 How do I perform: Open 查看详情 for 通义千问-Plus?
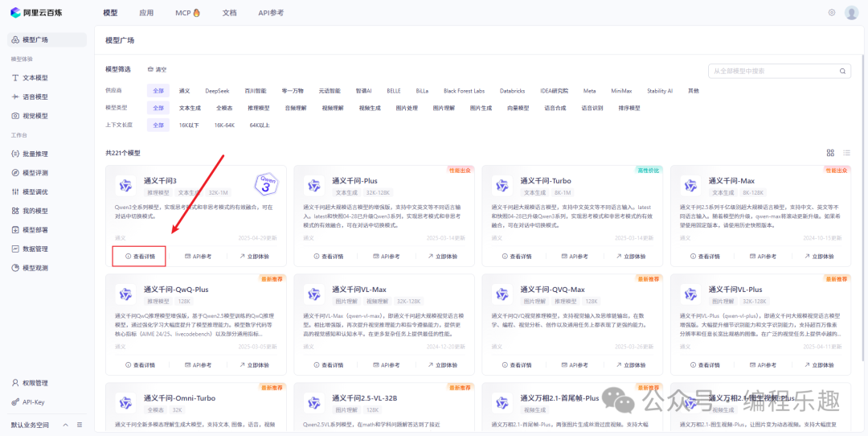click(328, 257)
